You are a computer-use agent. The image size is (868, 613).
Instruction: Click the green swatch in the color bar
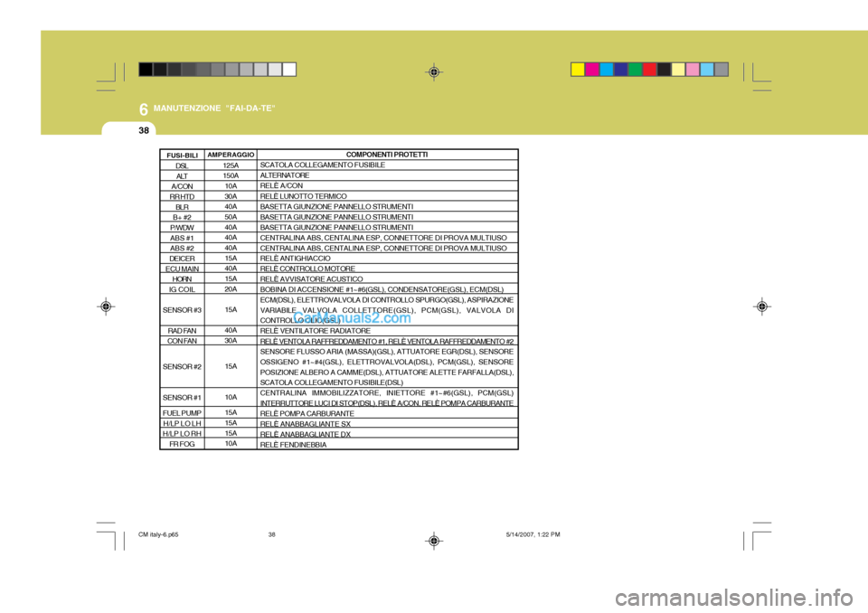[x=635, y=70]
